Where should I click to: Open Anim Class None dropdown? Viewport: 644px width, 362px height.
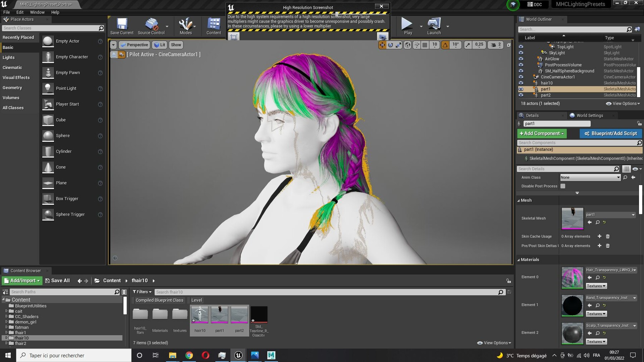(590, 177)
